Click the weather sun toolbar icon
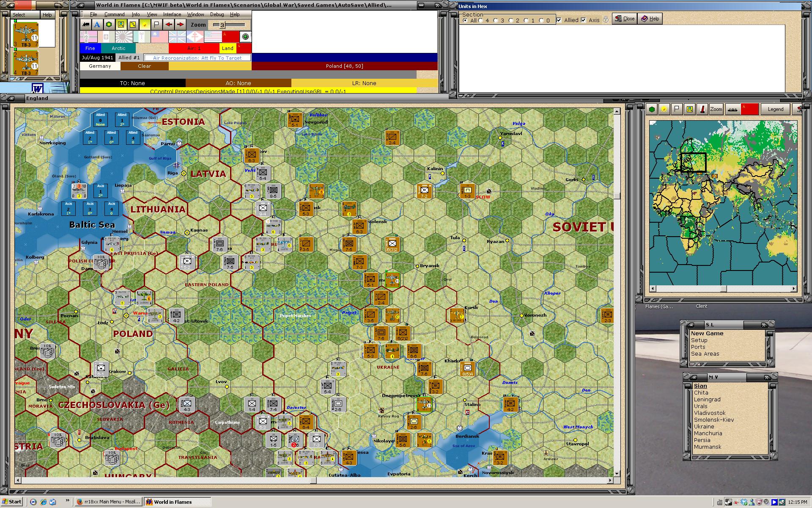Image resolution: width=812 pixels, height=508 pixels. coord(145,25)
